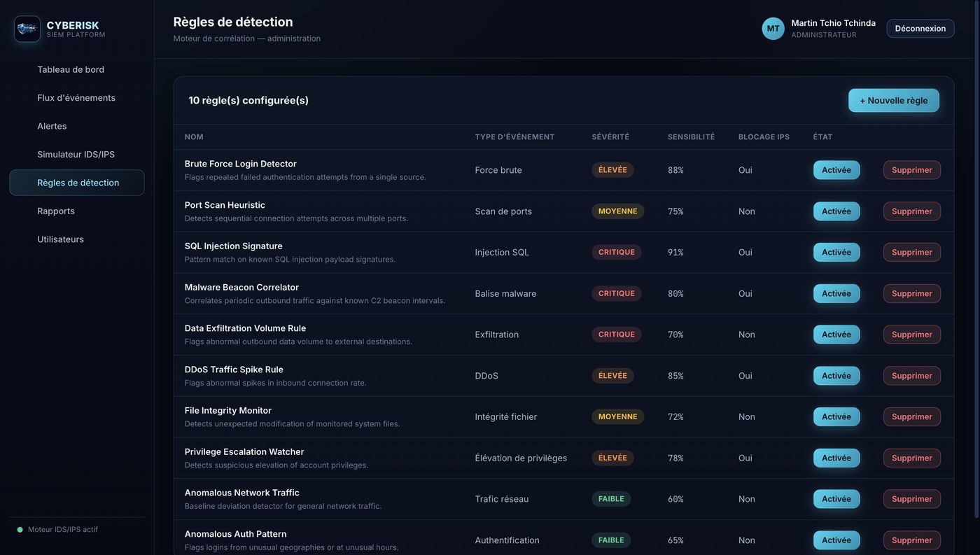
Task: Go to Flux d'événements page
Action: [x=77, y=98]
